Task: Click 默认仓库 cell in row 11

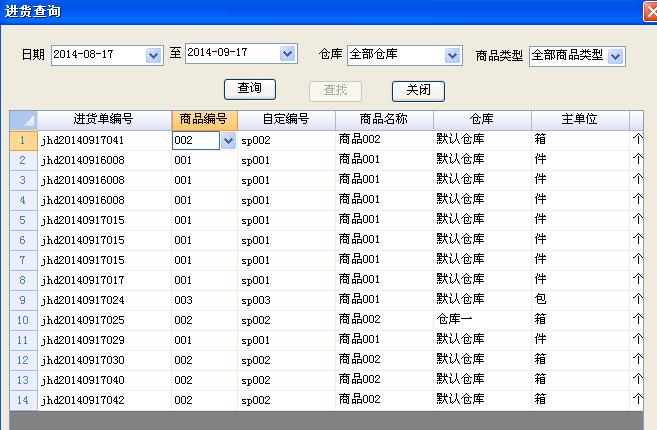Action: (x=482, y=340)
